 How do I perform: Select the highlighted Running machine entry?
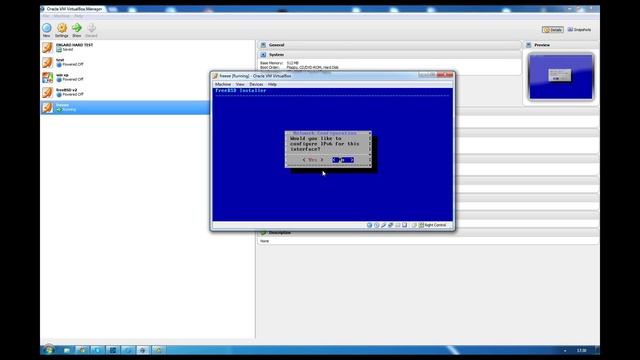(125, 107)
